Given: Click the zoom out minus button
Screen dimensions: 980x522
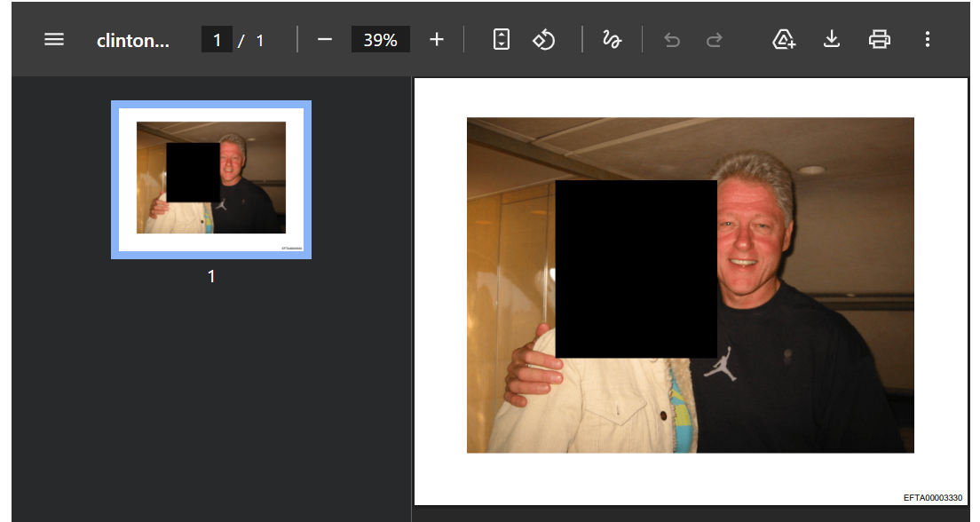Looking at the screenshot, I should [x=325, y=40].
